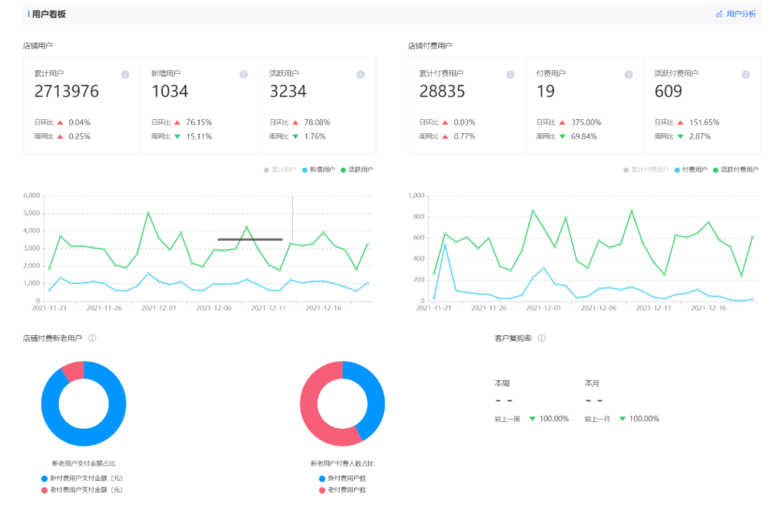This screenshot has width=769, height=532.
Task: Click the chart icon beside 用户分析
Action: (718, 14)
